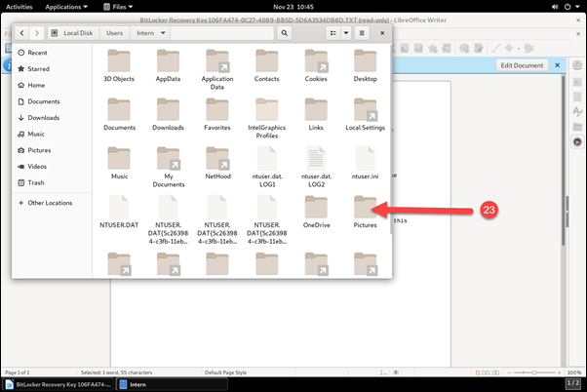
Task: Open the Navigator panel in the Writer sidebar
Action: coord(577,142)
